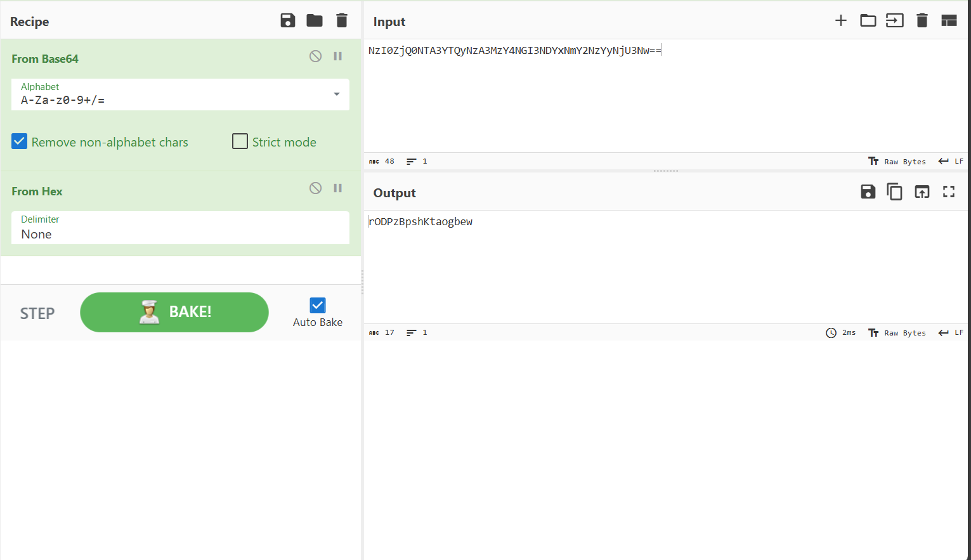Disable the From Base64 operation
The image size is (971, 560).
coord(315,56)
